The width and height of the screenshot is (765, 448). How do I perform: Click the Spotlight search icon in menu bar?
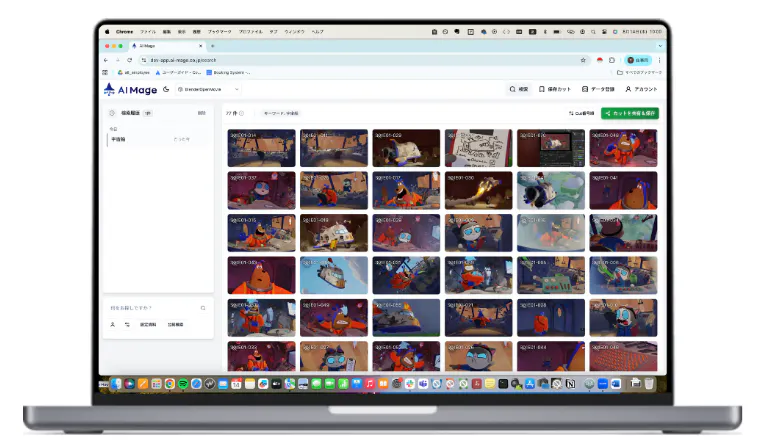(593, 32)
